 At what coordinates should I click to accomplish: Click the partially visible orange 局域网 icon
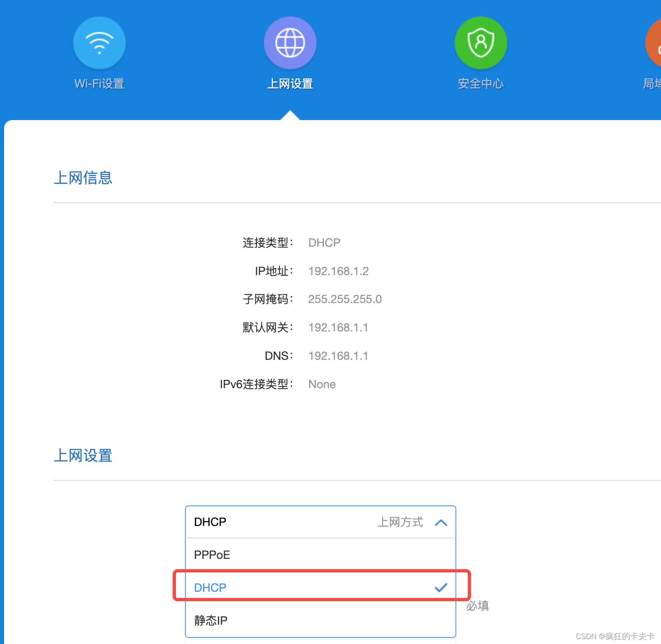pos(654,43)
